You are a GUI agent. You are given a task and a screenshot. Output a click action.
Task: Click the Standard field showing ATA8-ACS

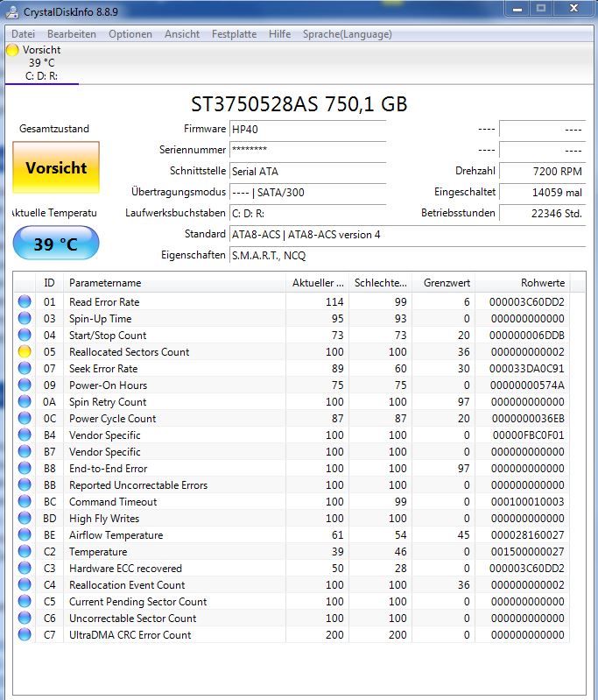click(407, 235)
